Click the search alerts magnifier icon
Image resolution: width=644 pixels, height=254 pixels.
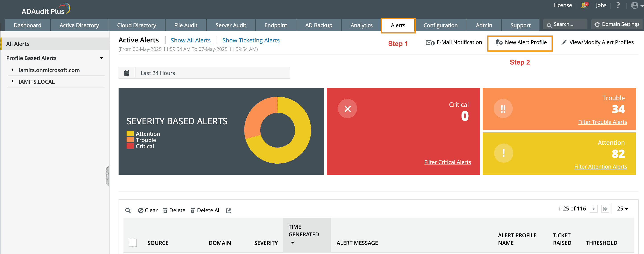tap(128, 210)
